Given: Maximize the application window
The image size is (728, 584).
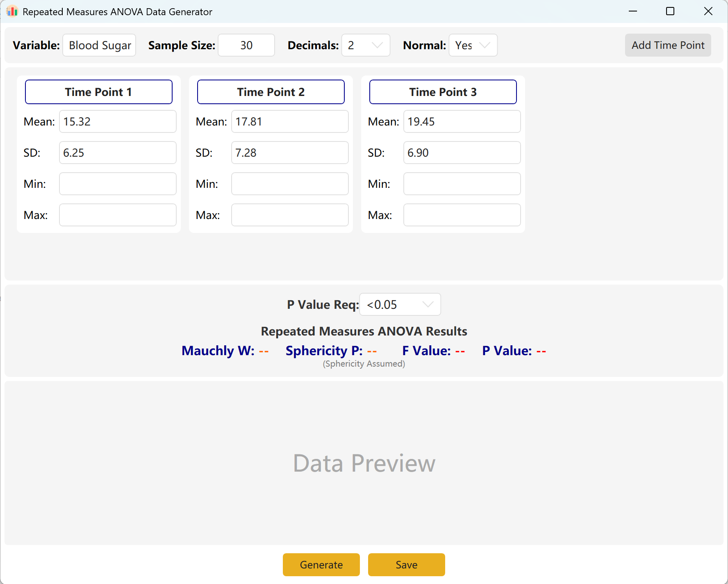Looking at the screenshot, I should pyautogui.click(x=670, y=11).
